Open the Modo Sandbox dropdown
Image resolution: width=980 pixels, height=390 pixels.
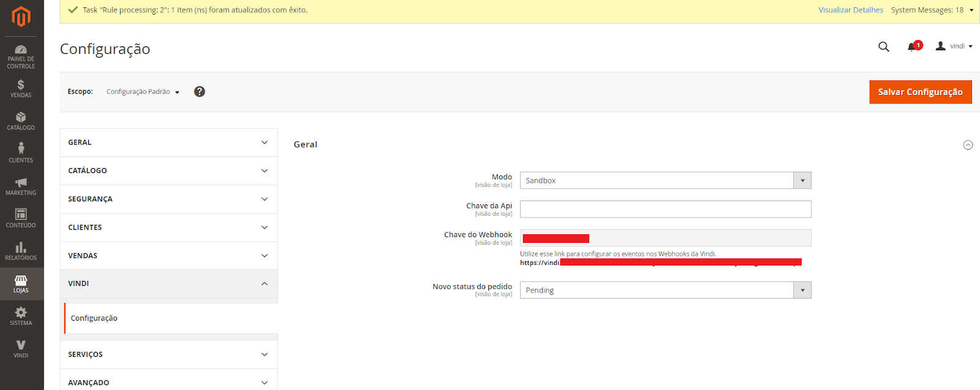pyautogui.click(x=665, y=180)
